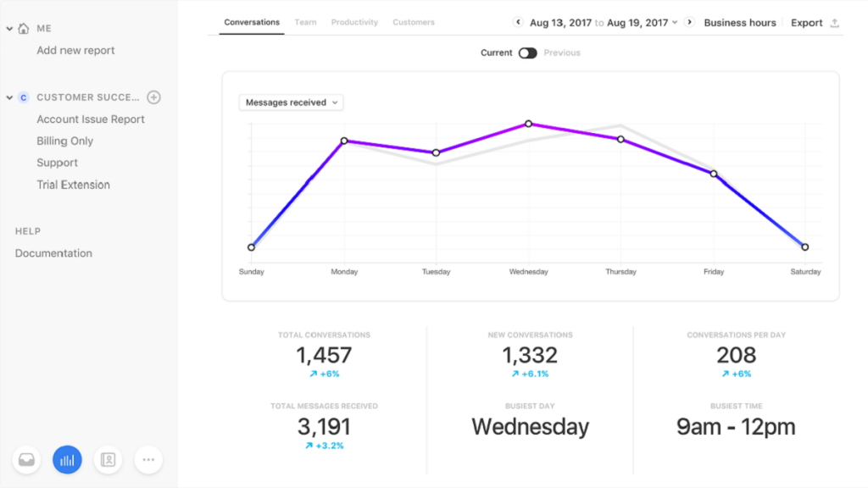The width and height of the screenshot is (868, 488).
Task: Click the Wednesday peak data point
Action: [529, 124]
